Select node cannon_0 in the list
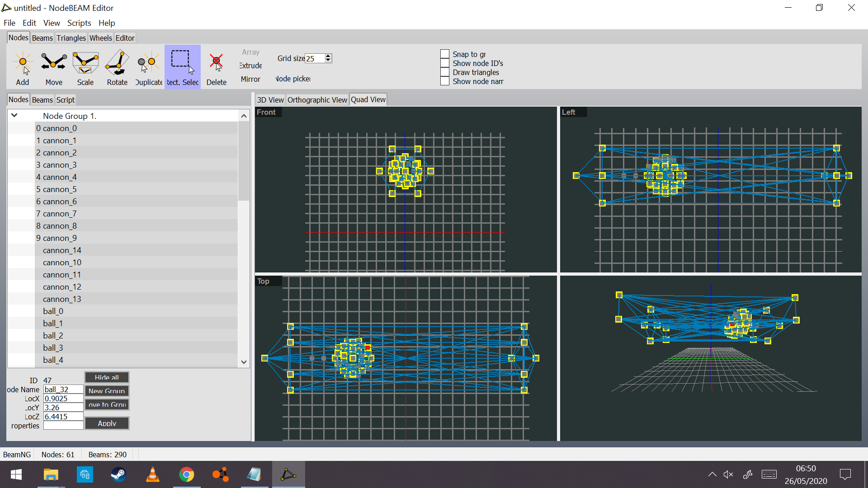Screen dimensions: 868x488 point(123,128)
